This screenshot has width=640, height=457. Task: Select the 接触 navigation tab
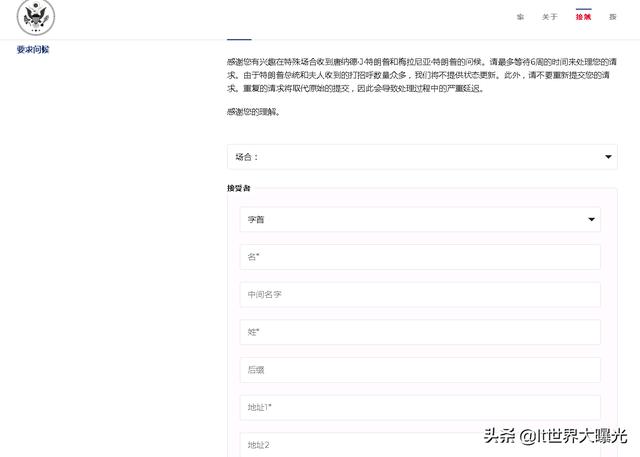[x=584, y=17]
